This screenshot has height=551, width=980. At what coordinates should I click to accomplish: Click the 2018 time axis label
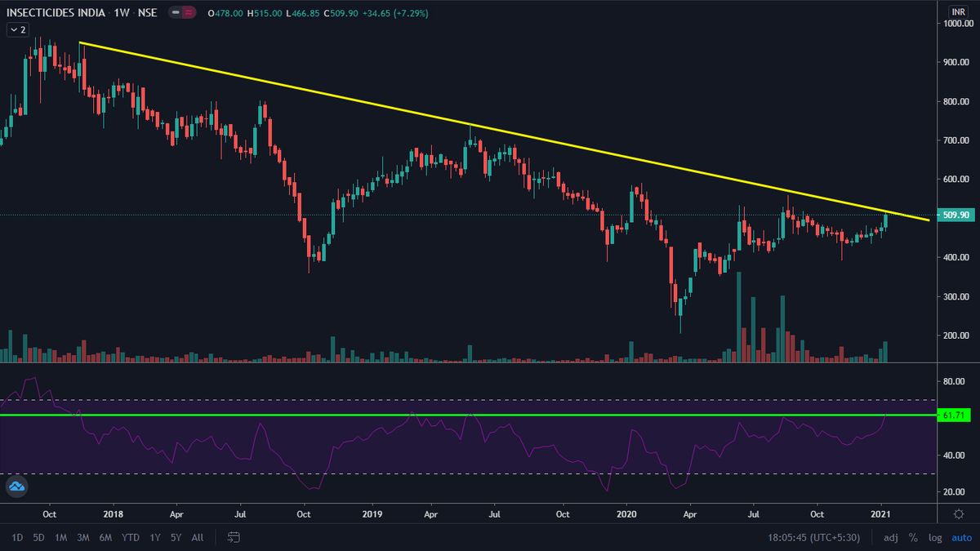(114, 514)
